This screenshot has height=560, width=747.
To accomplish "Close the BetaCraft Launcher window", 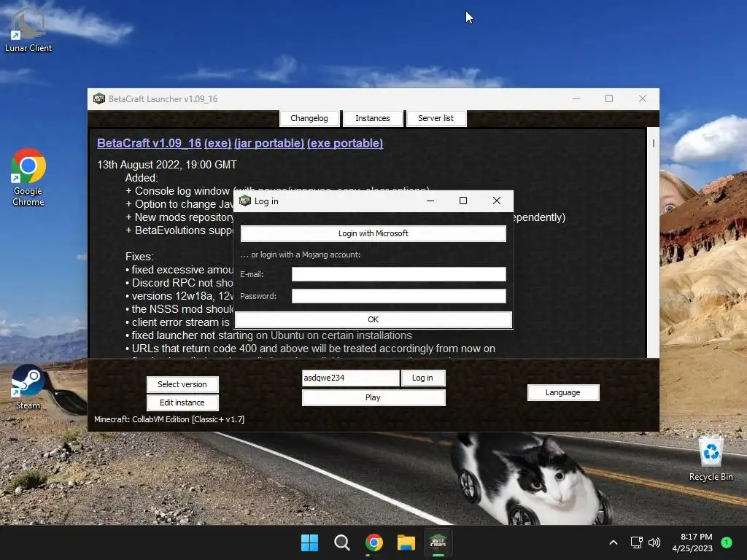I will point(643,98).
